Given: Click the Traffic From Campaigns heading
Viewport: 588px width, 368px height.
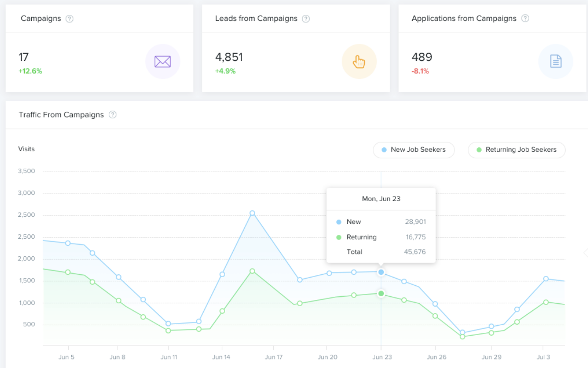Looking at the screenshot, I should 61,115.
